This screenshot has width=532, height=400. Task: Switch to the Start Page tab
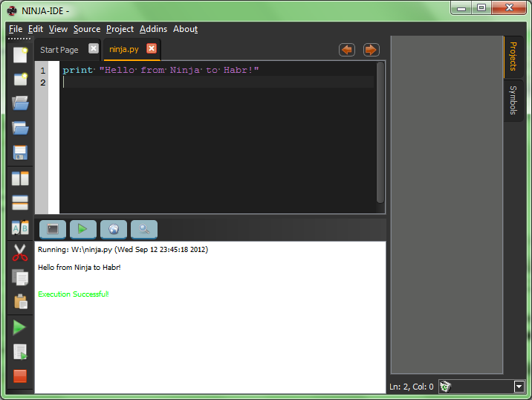[x=59, y=50]
